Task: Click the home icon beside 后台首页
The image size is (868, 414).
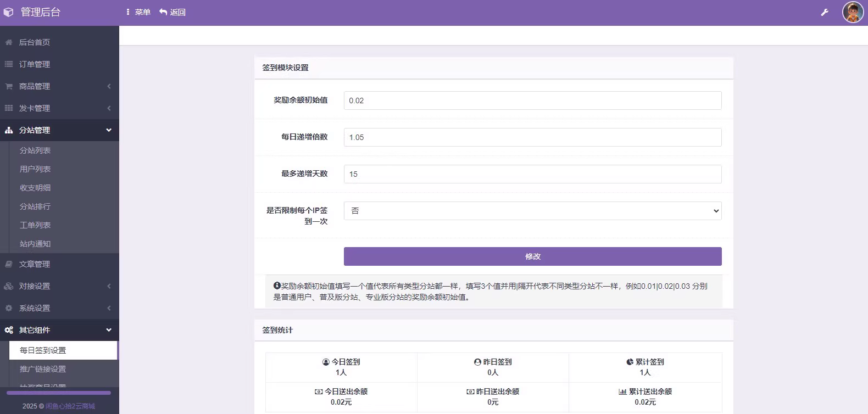Action: tap(9, 42)
